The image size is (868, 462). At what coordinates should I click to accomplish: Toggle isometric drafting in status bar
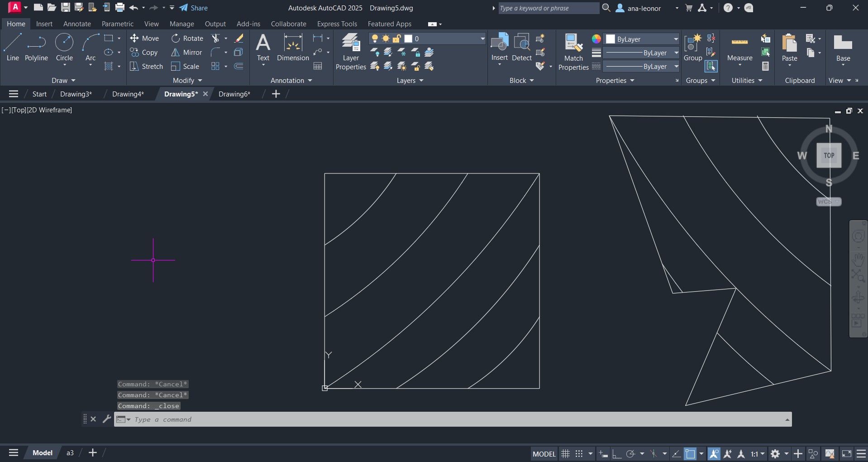(653, 453)
